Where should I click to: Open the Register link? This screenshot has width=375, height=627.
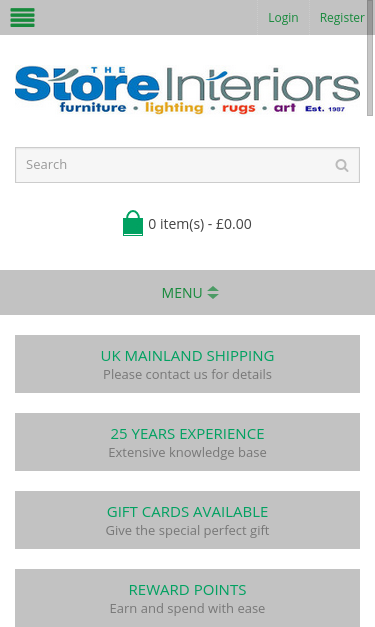pos(342,18)
